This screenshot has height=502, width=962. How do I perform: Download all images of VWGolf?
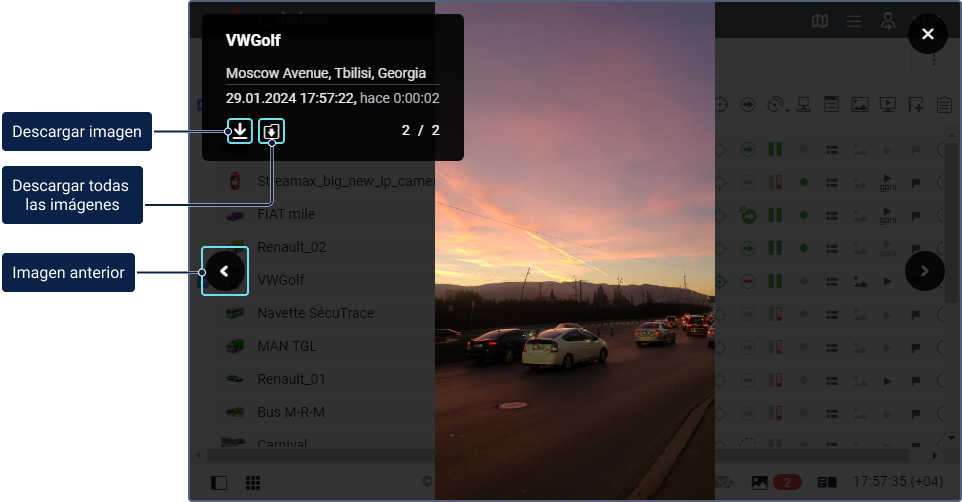point(271,131)
